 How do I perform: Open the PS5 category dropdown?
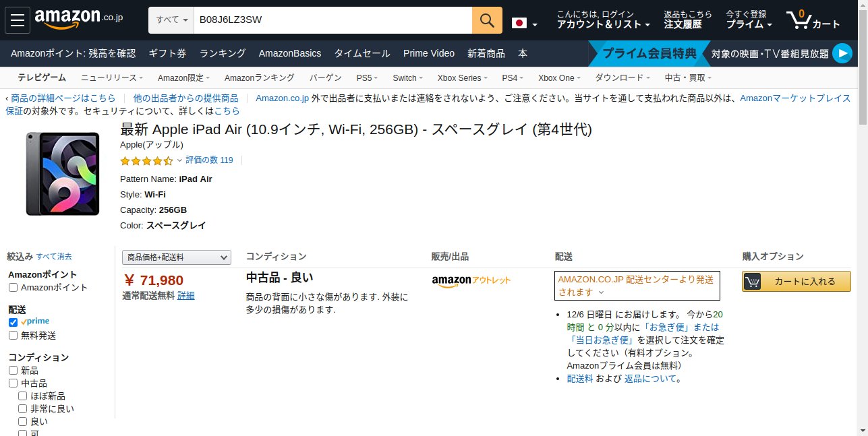click(x=367, y=78)
